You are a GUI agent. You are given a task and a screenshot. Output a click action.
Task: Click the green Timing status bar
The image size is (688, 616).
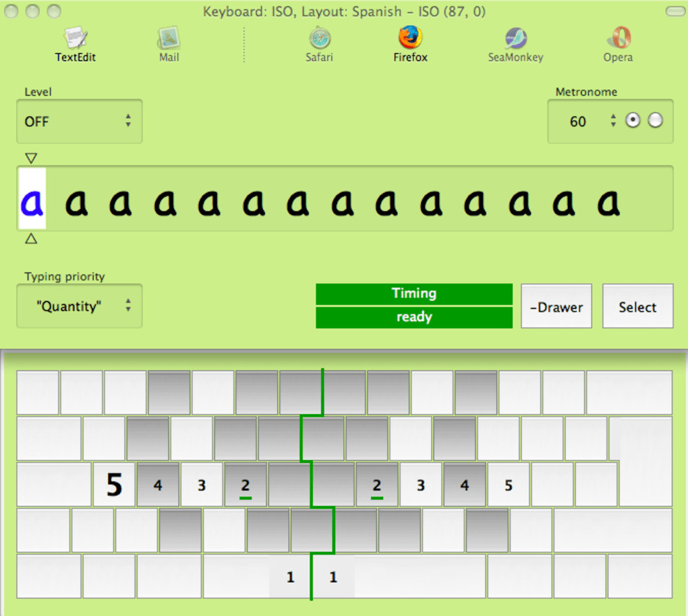[x=413, y=294]
